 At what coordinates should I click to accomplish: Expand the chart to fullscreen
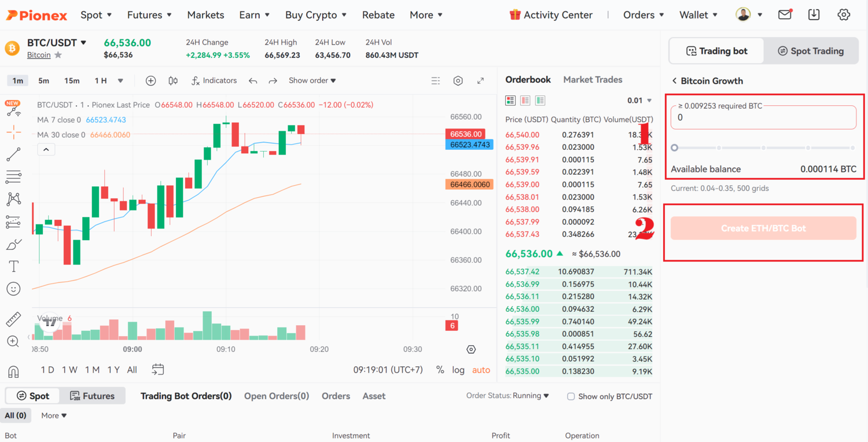(x=480, y=81)
